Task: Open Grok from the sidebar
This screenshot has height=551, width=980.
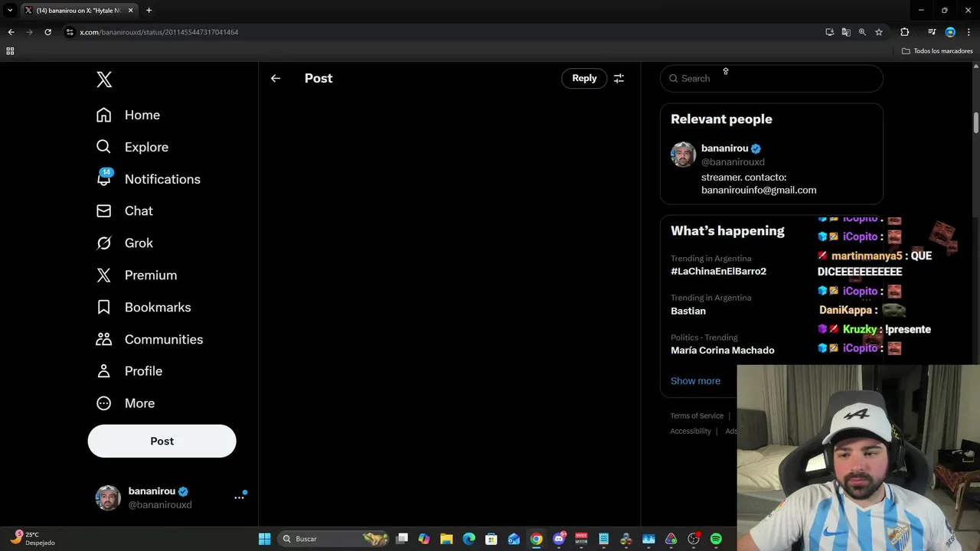Action: pos(124,243)
